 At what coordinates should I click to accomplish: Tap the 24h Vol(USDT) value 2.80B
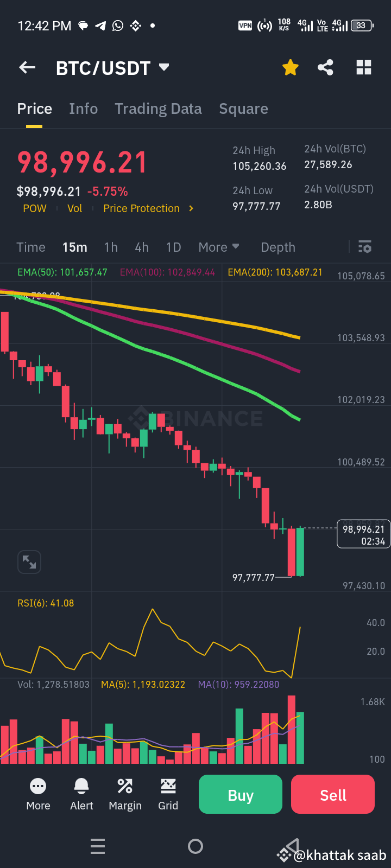318,205
